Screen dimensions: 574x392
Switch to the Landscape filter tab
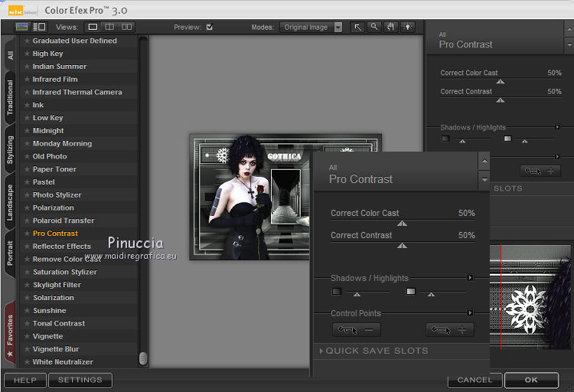pyautogui.click(x=10, y=202)
